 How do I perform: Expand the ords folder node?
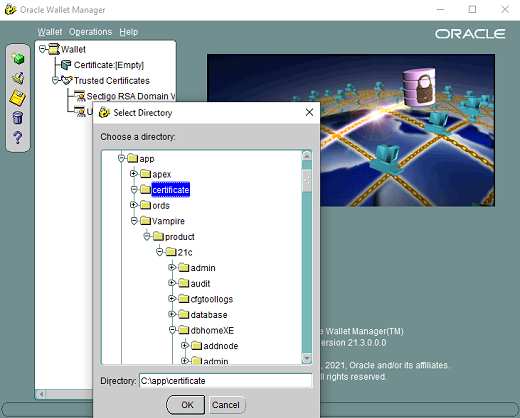click(134, 205)
